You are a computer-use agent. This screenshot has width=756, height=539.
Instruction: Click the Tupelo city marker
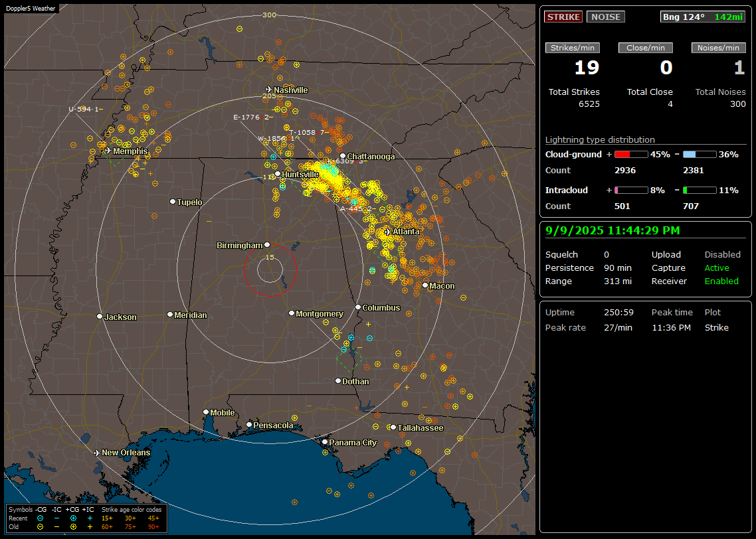click(173, 201)
